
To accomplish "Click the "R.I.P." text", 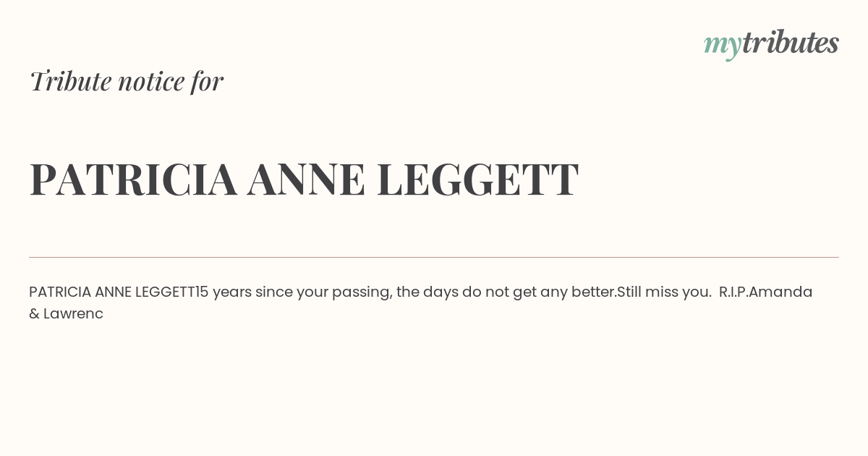I will tap(733, 292).
